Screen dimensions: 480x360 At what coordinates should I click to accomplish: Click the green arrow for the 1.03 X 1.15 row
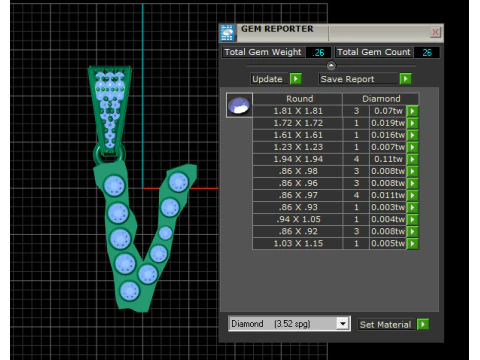click(413, 243)
